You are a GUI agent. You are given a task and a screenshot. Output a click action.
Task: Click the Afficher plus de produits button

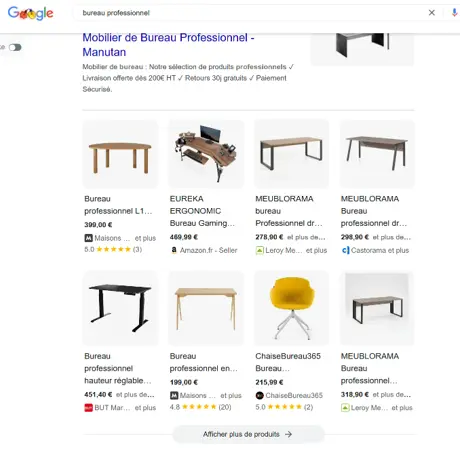click(x=248, y=434)
